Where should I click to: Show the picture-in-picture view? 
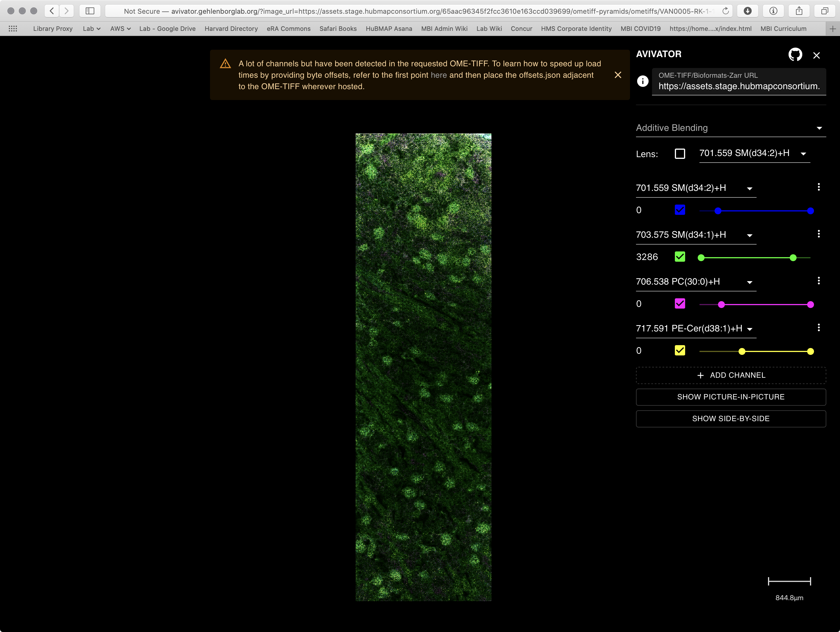[730, 397]
